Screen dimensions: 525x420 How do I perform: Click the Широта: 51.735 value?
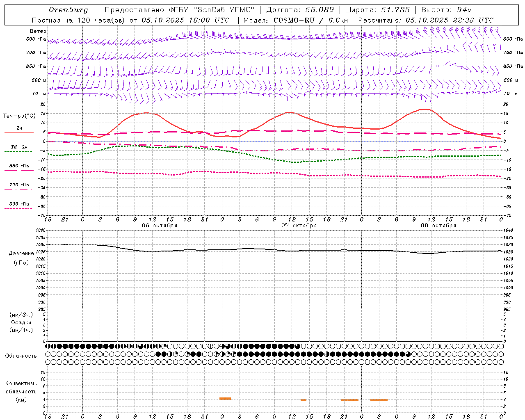pos(377,9)
